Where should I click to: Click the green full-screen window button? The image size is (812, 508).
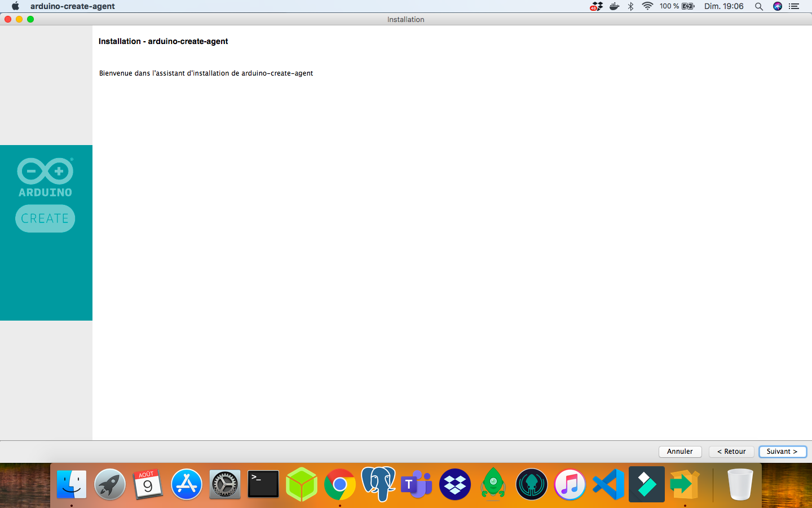coord(30,19)
